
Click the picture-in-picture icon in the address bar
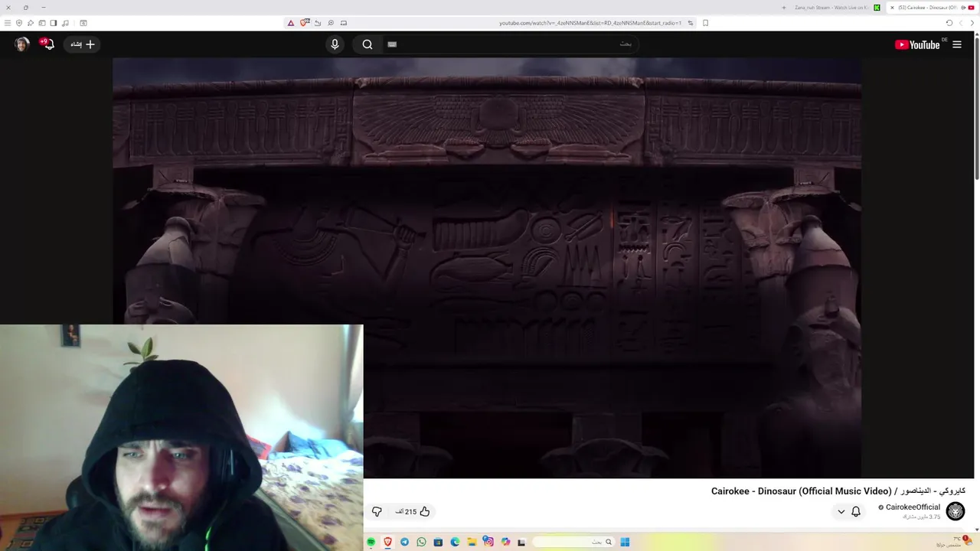[x=344, y=23]
